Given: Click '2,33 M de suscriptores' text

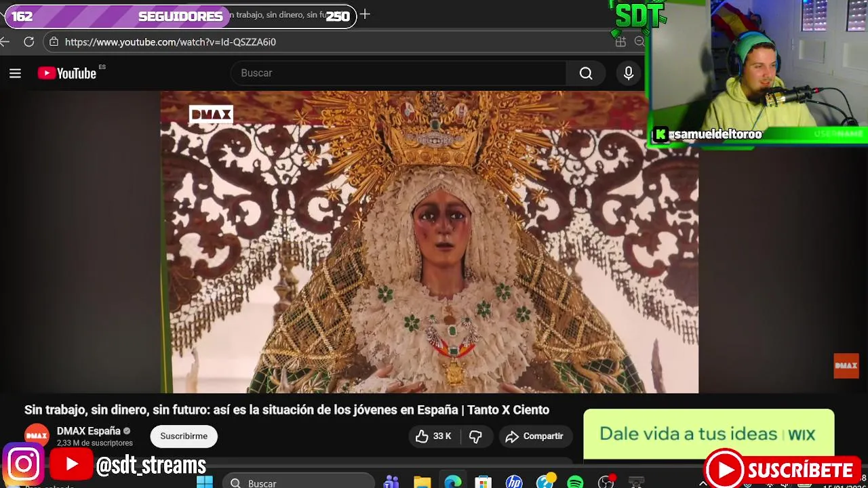Looking at the screenshot, I should [95, 443].
